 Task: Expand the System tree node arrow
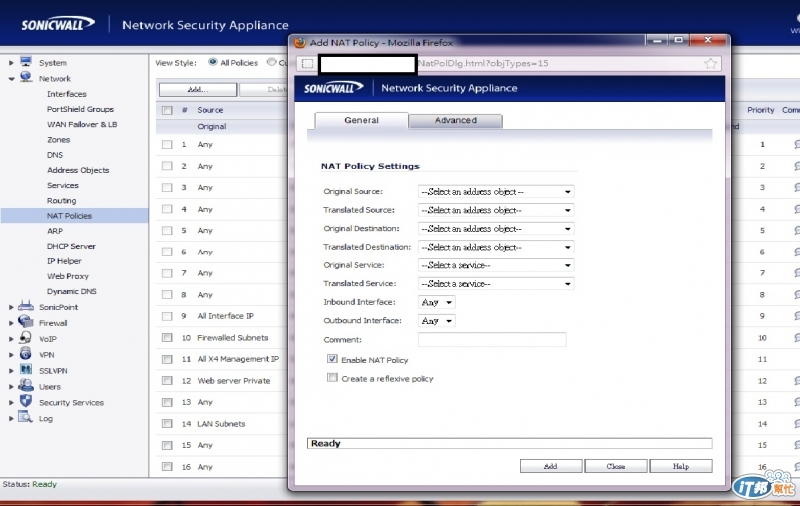[11, 63]
